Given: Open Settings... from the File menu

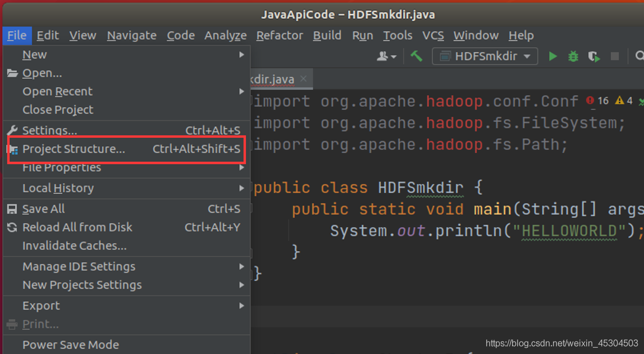Looking at the screenshot, I should 126,130.
